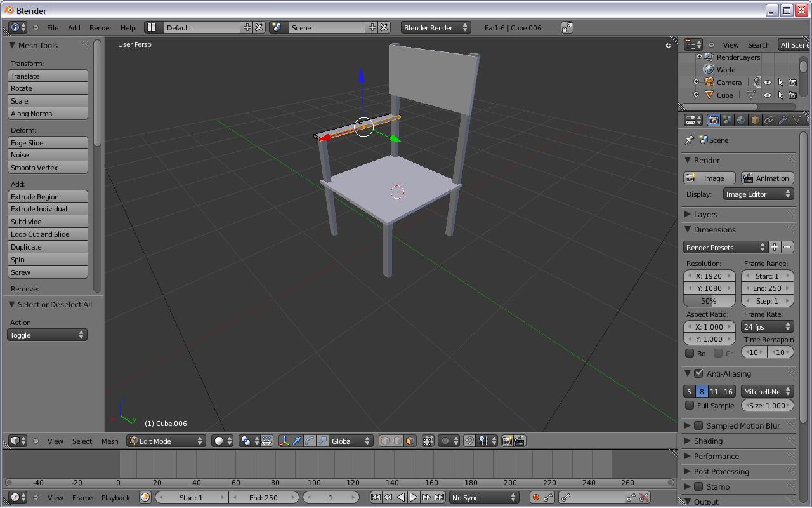Switch to vertex select mode

pyautogui.click(x=384, y=441)
